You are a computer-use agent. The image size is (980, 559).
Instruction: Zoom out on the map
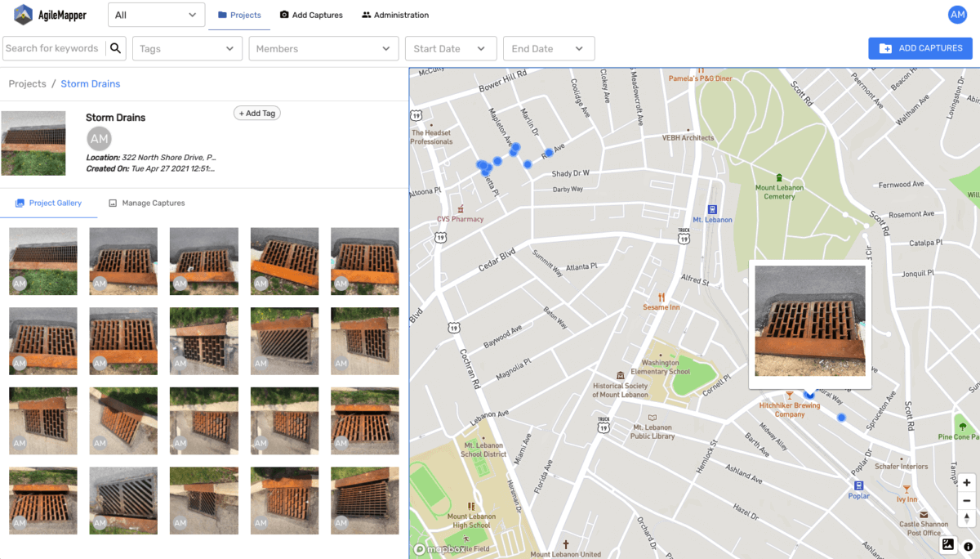[x=967, y=500]
